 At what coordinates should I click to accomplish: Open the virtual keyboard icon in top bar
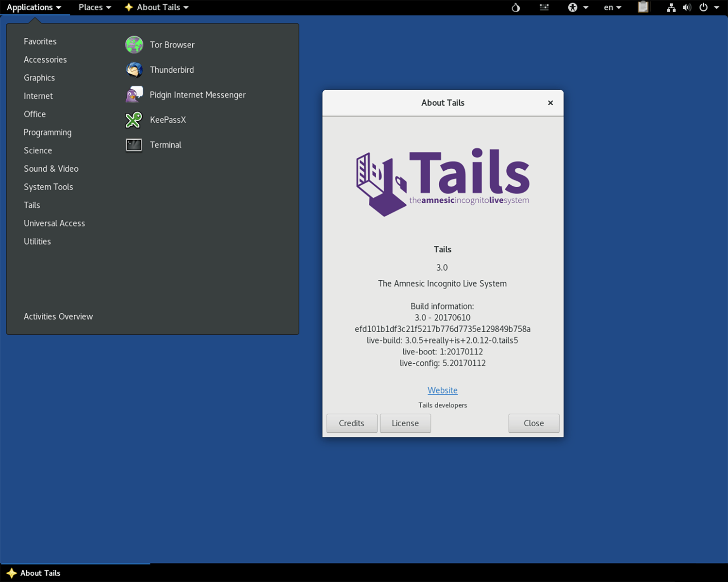544,7
